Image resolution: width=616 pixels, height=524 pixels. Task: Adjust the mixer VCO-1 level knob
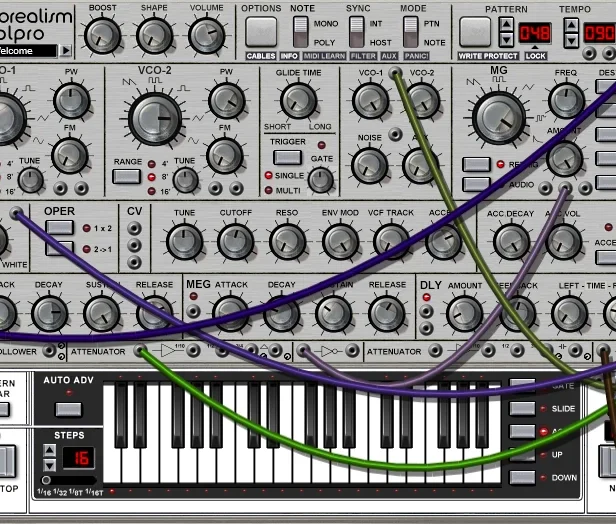pos(370,101)
